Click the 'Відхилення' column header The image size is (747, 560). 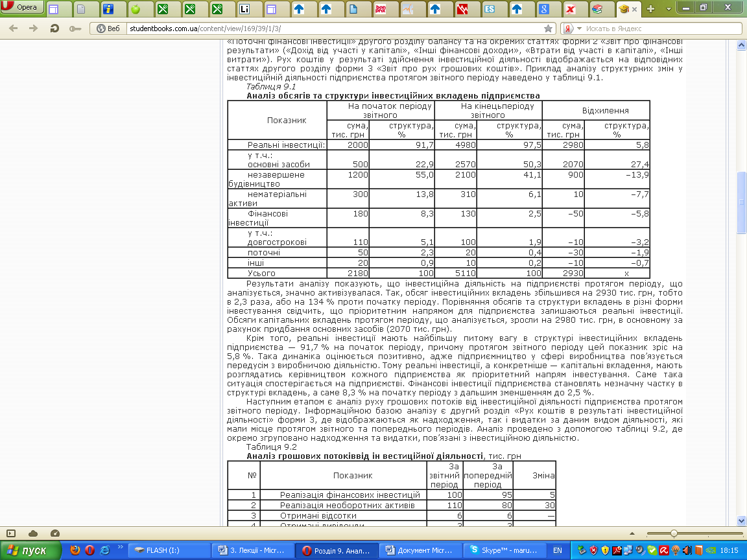(x=605, y=110)
